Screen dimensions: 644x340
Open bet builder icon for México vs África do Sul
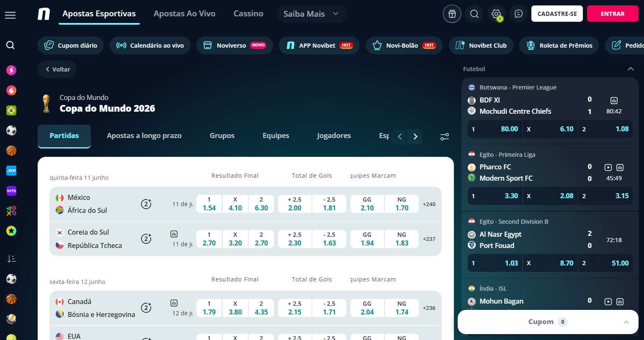point(146,204)
